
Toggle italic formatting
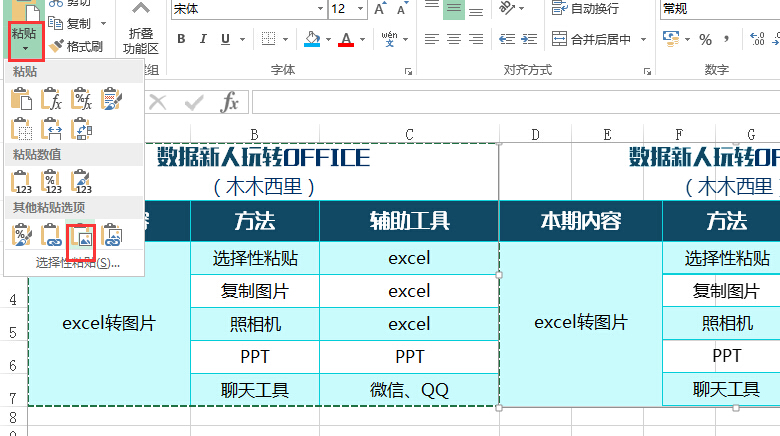pyautogui.click(x=203, y=39)
